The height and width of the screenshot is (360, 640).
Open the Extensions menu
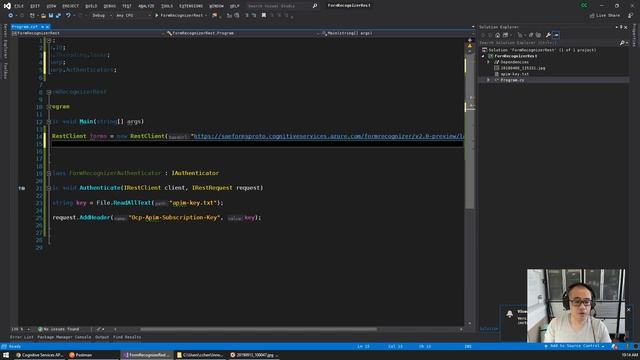pos(191,6)
